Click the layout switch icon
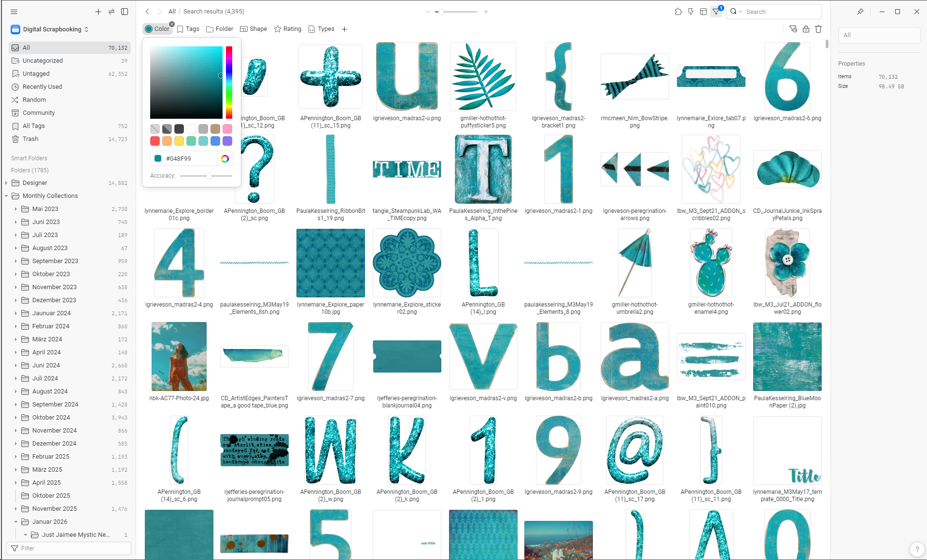 (x=703, y=12)
